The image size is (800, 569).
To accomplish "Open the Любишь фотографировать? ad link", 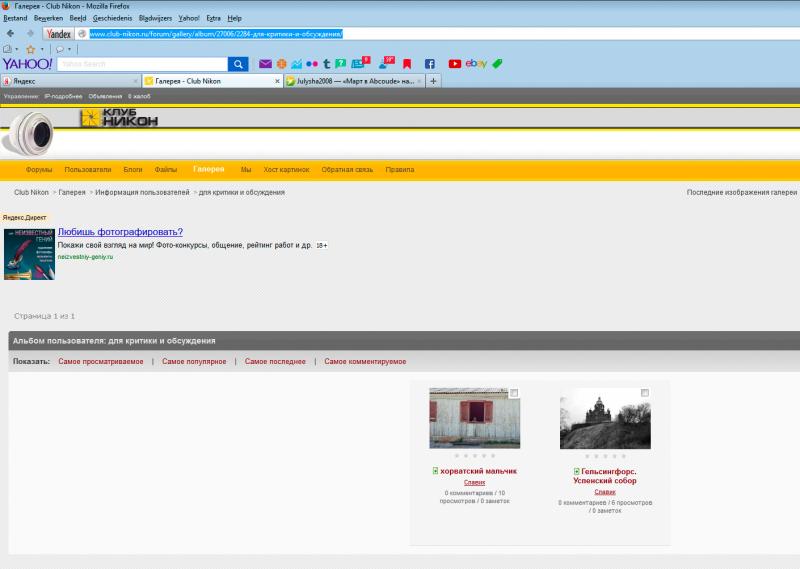I will click(x=120, y=232).
